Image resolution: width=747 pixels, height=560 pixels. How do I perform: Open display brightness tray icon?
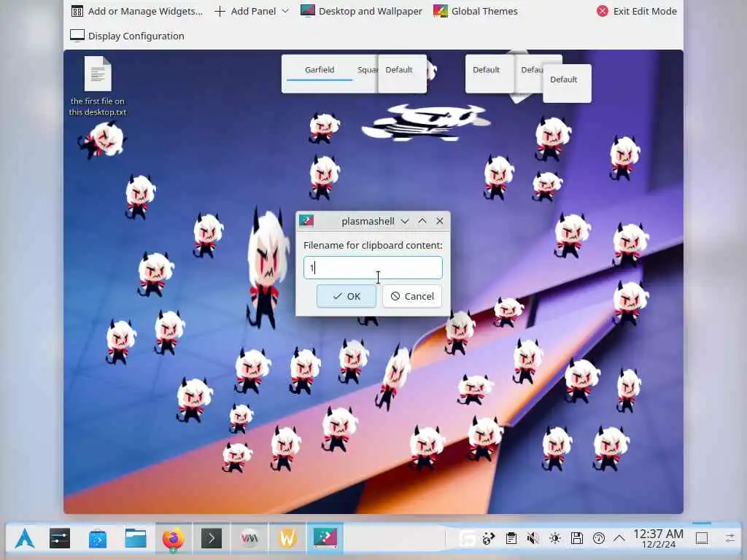click(554, 539)
